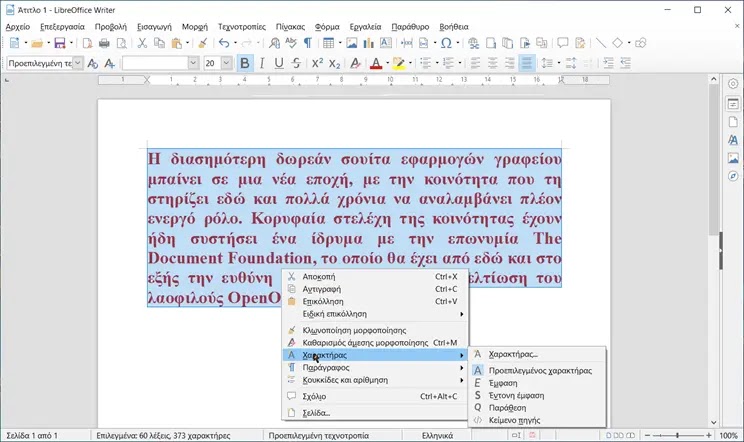Open the font size dropdown arrow
This screenshot has width=744, height=442.
pos(226,63)
